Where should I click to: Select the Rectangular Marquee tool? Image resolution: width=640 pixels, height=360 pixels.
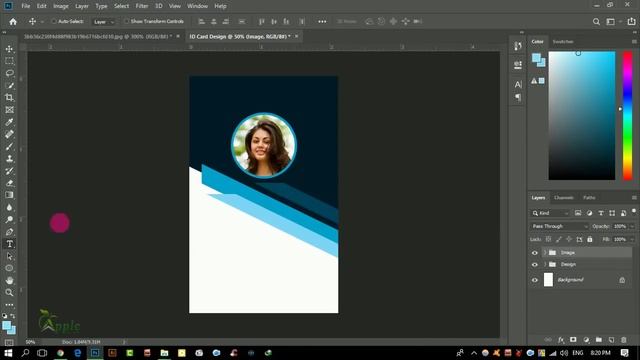tap(9, 61)
